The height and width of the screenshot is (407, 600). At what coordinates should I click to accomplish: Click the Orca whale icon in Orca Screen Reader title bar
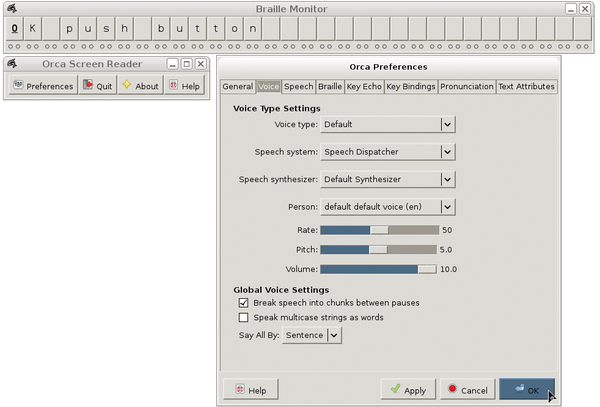[x=12, y=63]
